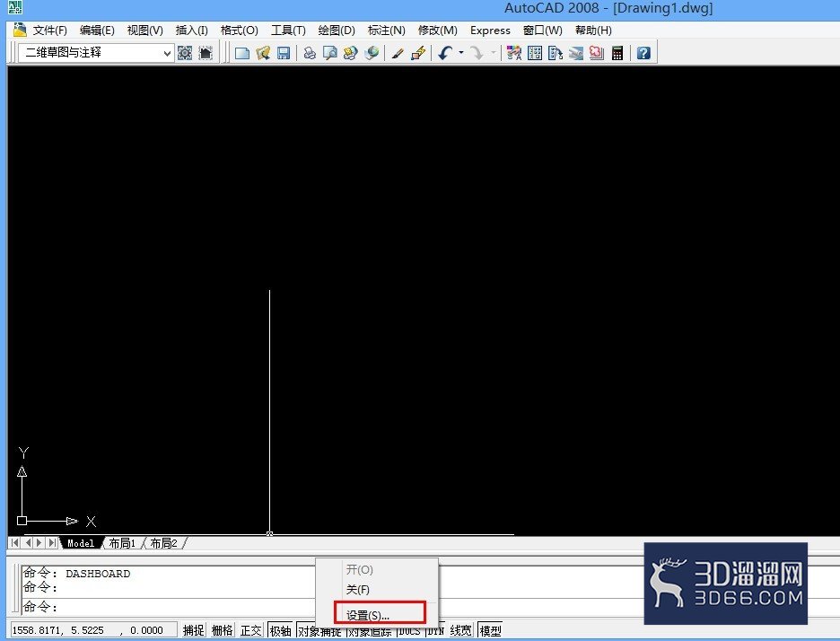The height and width of the screenshot is (641, 840).
Task: Open the 修改(M) menu
Action: tap(438, 30)
